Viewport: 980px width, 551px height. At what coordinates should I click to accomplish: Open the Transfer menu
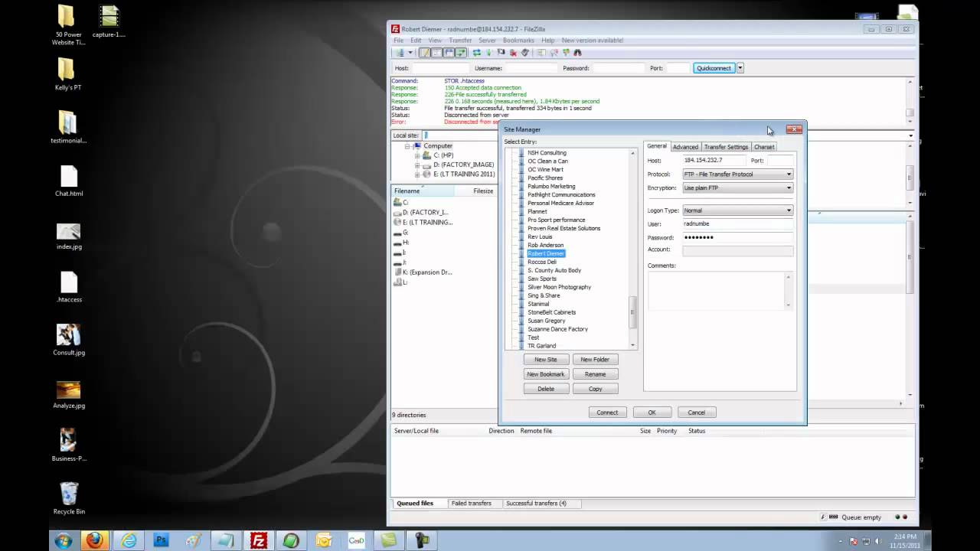(460, 41)
